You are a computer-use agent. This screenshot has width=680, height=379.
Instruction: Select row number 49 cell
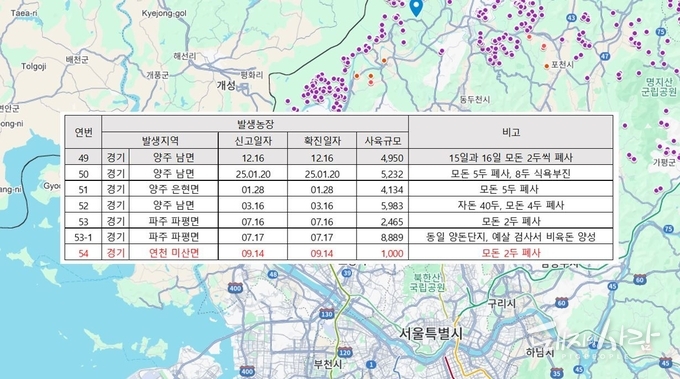(x=83, y=158)
